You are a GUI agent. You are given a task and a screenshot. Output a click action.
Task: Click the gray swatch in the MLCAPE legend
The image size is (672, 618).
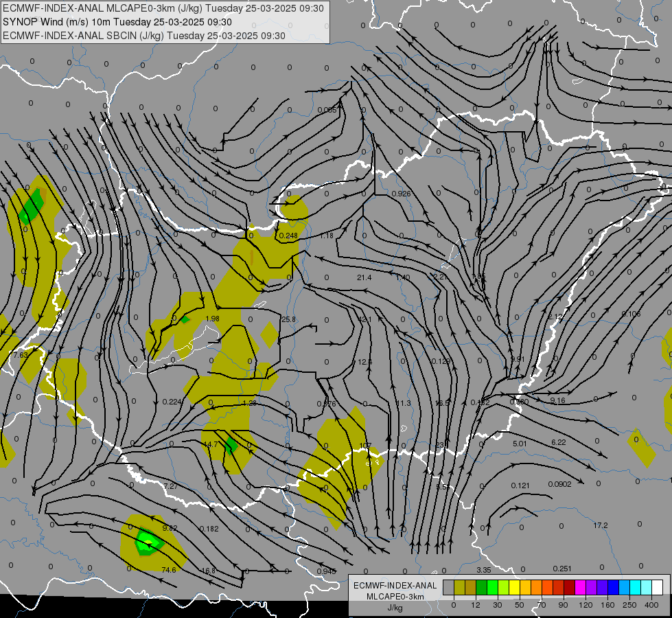(x=448, y=587)
